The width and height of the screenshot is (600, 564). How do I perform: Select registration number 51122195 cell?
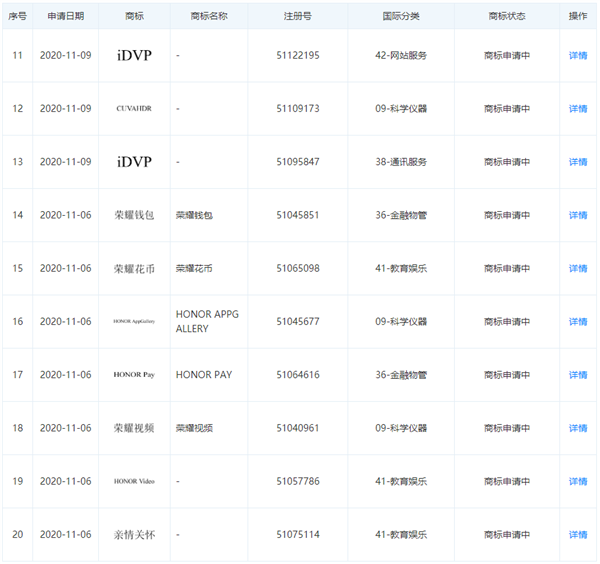click(297, 56)
